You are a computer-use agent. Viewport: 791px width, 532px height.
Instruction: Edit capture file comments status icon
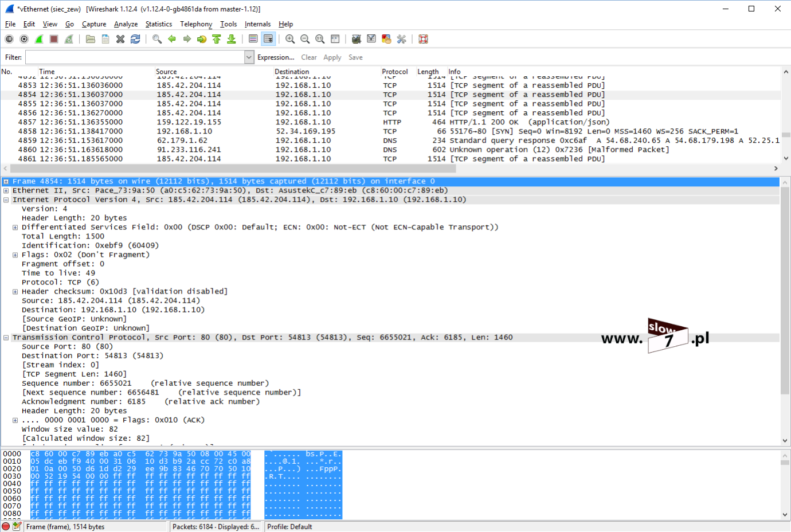pos(17,526)
